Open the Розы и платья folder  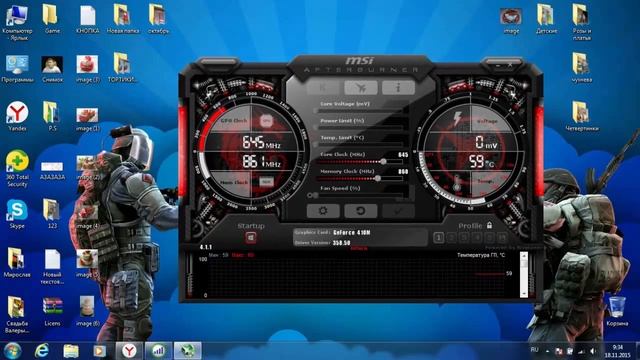pos(581,22)
